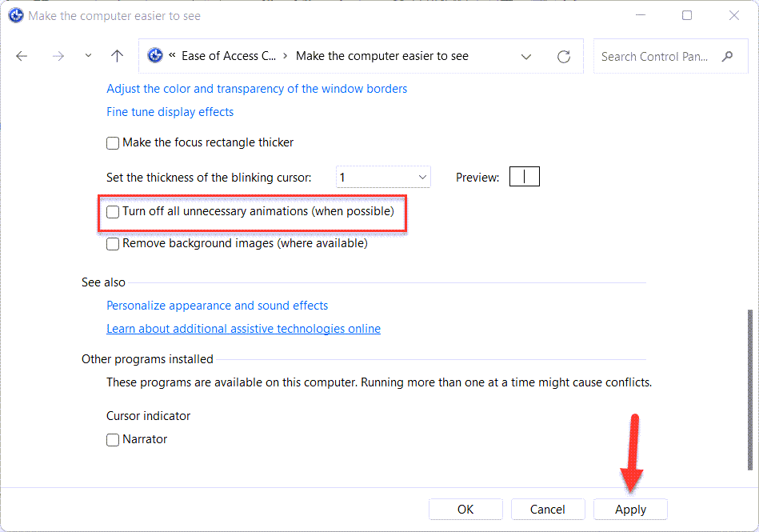The height and width of the screenshot is (532, 759).
Task: Expand the address bar history dropdown
Action: click(x=526, y=57)
